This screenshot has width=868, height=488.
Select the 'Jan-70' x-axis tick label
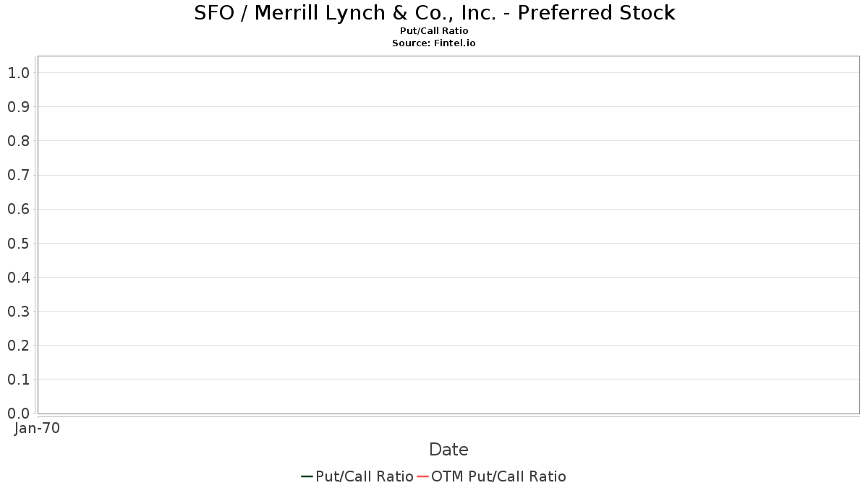click(x=37, y=428)
